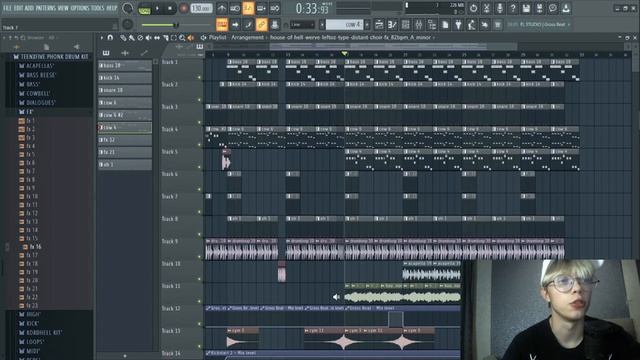Click the microphone one-click recording icon

coord(500,8)
